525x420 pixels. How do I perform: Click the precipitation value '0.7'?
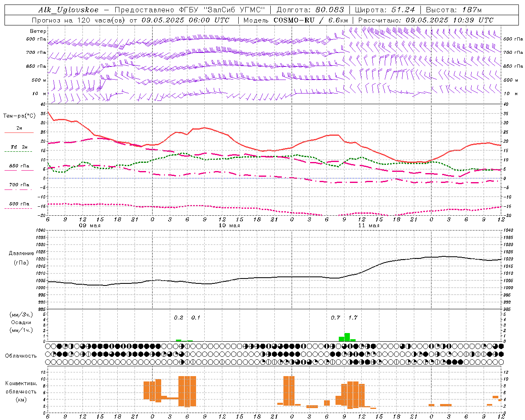coord(336,317)
